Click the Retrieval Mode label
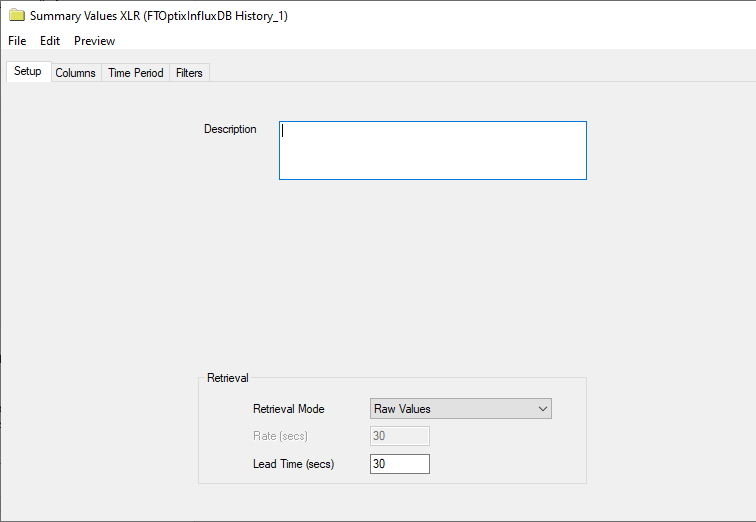 288,409
